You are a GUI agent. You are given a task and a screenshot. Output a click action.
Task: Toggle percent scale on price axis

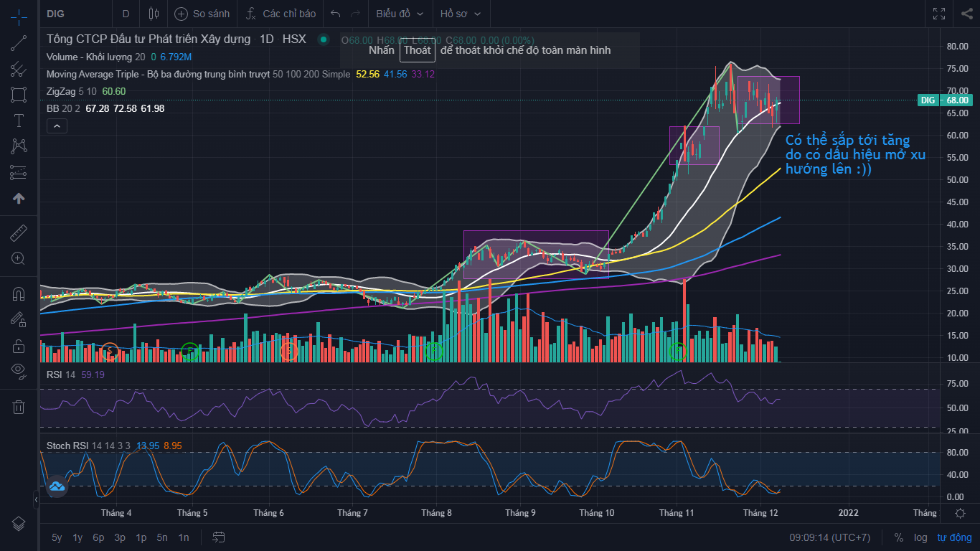coord(899,537)
